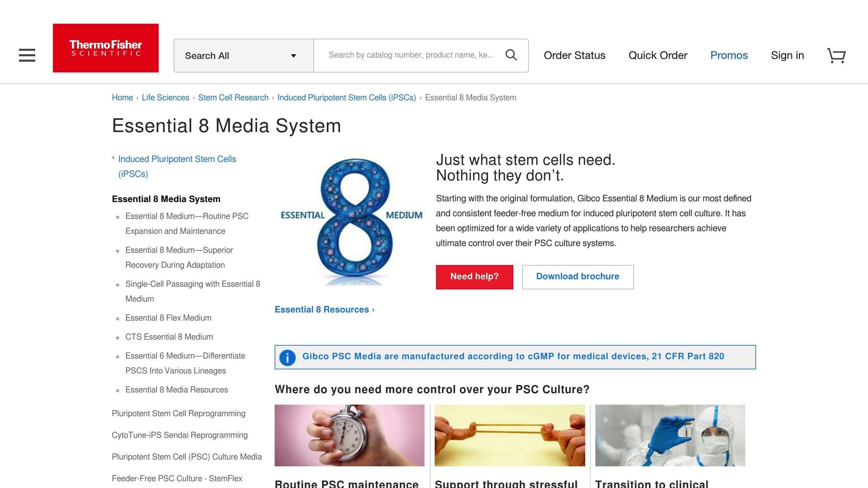The image size is (868, 488).
Task: Open the Promos menu item
Action: (729, 55)
